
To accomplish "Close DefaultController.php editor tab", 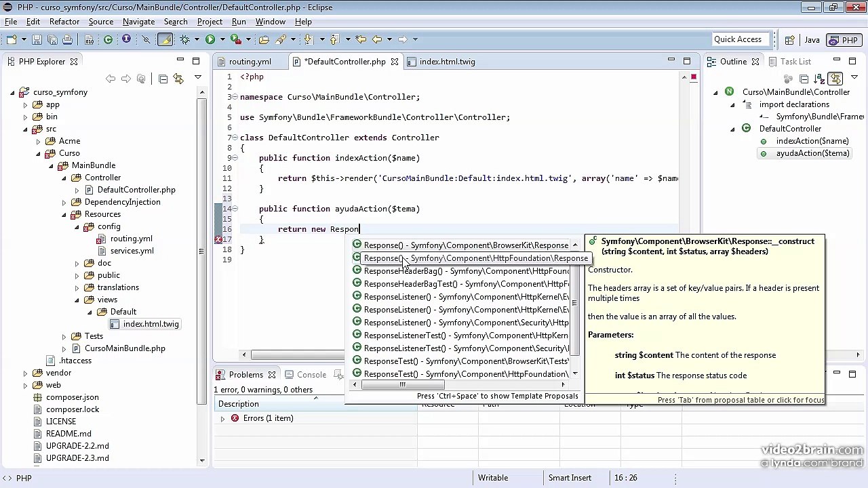I will pos(393,62).
